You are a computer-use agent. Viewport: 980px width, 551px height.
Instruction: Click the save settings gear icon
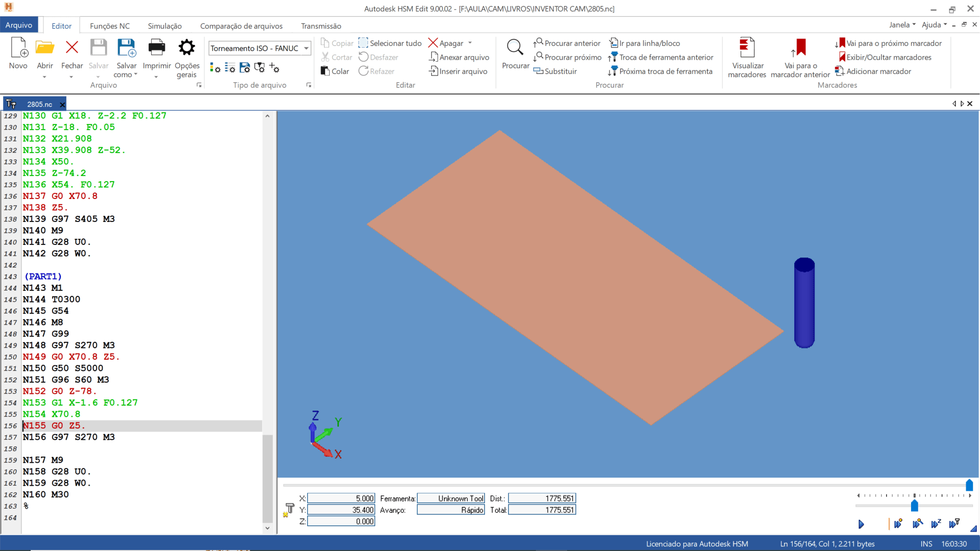(x=245, y=68)
